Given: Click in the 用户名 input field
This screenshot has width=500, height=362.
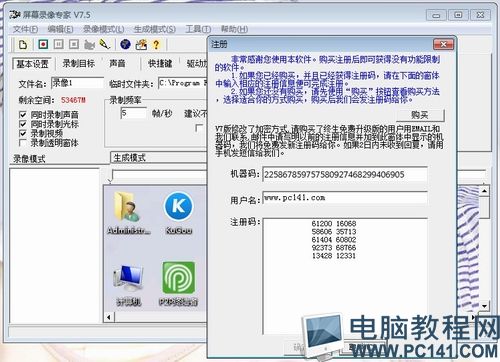Looking at the screenshot, I should click(345, 198).
